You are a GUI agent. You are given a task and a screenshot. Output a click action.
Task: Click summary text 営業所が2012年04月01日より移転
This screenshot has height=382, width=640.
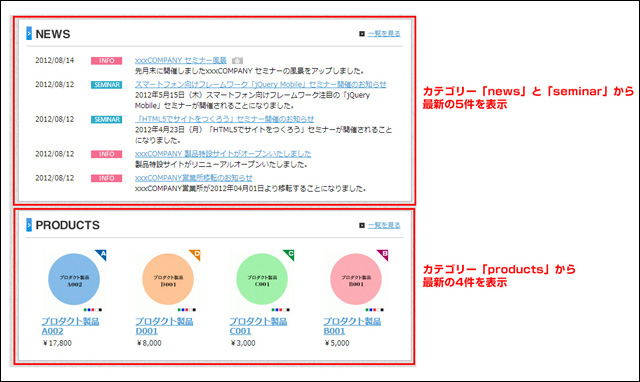(x=251, y=189)
